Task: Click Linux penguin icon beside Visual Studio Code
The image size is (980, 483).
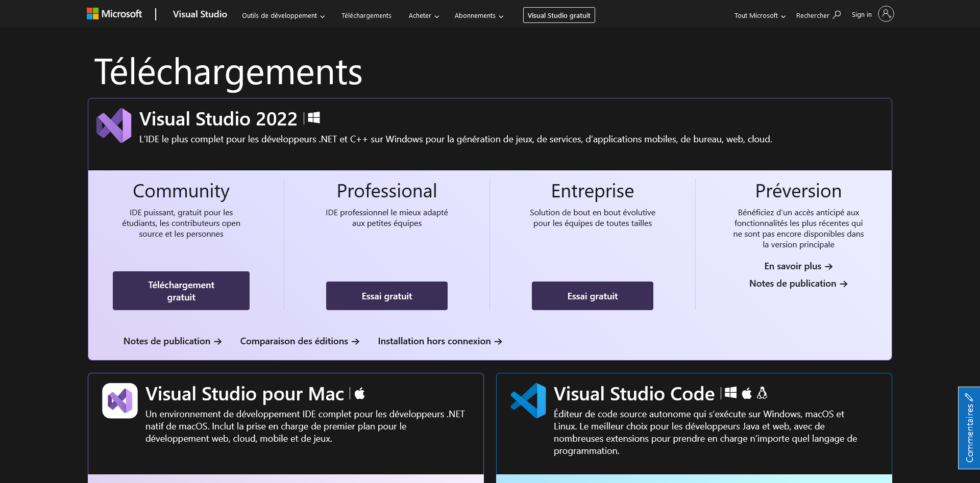Action: tap(762, 393)
